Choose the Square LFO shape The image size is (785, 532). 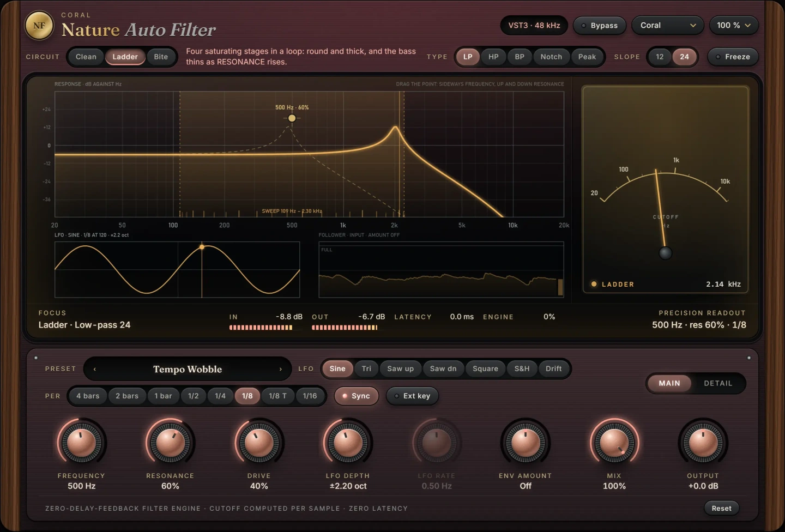tap(485, 369)
